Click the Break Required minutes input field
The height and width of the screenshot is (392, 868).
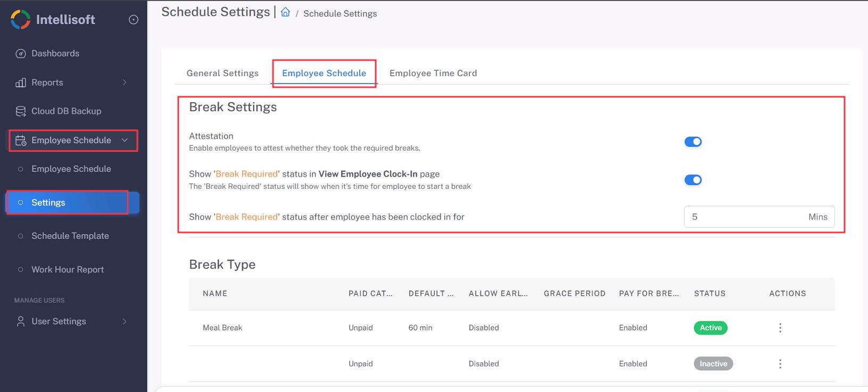[745, 217]
